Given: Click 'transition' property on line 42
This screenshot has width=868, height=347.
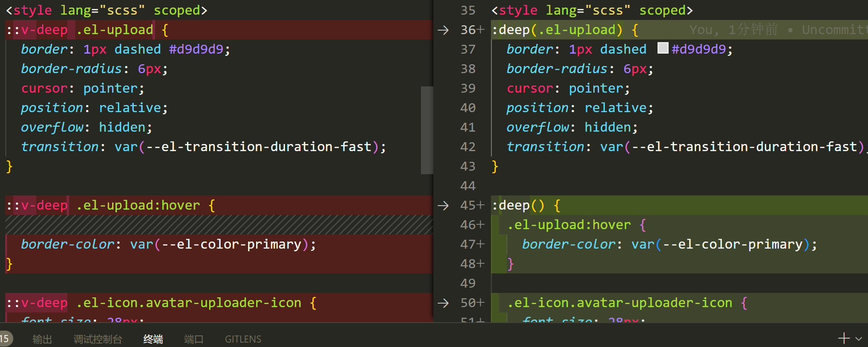Looking at the screenshot, I should click(545, 147).
